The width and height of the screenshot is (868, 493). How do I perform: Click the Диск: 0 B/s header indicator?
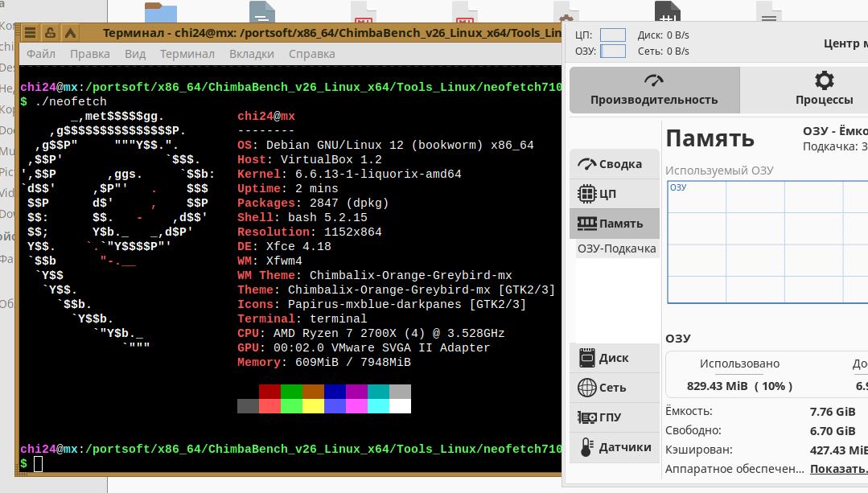663,35
